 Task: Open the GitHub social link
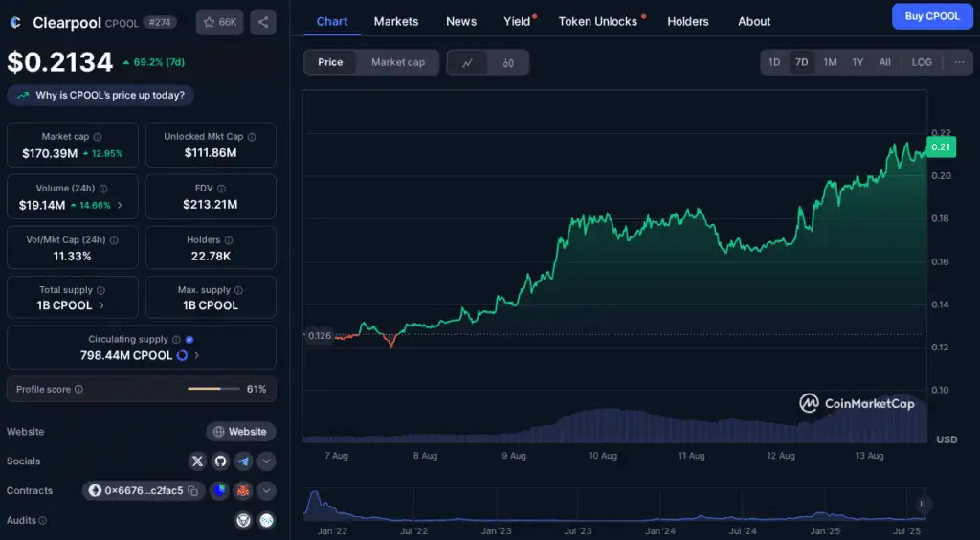[x=220, y=461]
